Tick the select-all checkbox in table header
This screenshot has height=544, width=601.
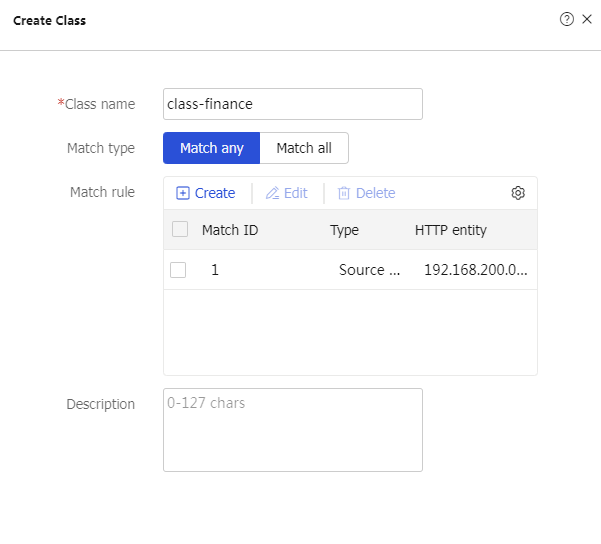click(x=180, y=229)
